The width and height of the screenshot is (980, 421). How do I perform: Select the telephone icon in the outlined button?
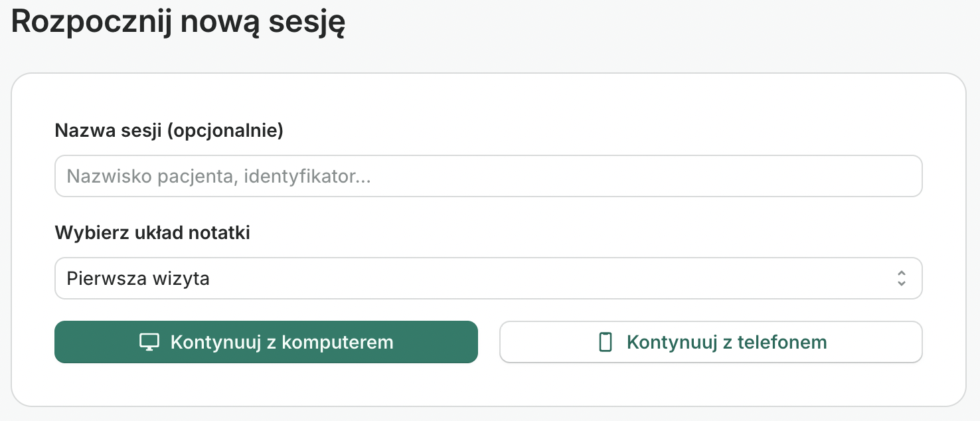(x=605, y=341)
